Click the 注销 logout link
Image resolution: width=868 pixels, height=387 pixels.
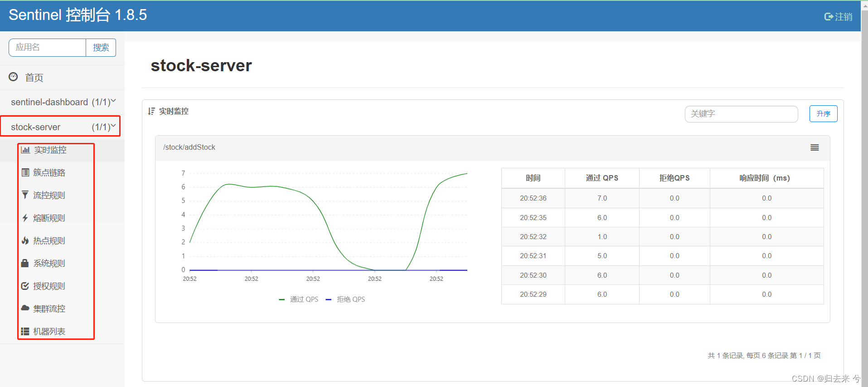tap(838, 17)
